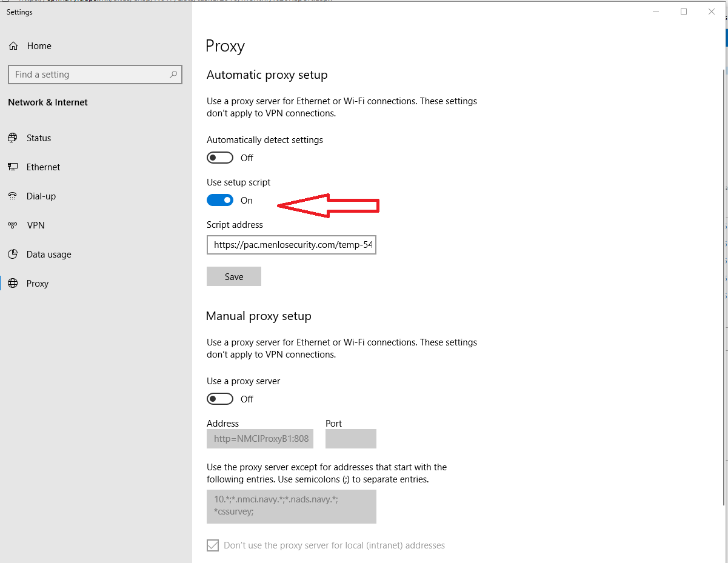Click the Automatic proxy setup heading
728x563 pixels.
267,75
